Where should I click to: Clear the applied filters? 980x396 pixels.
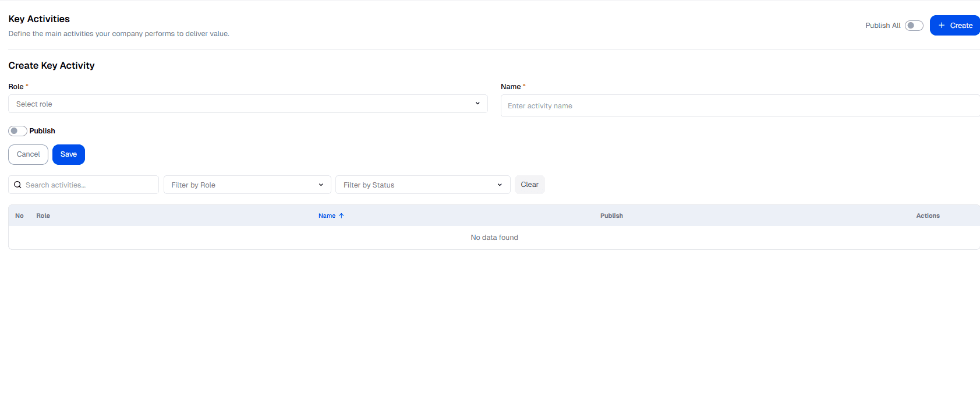529,185
